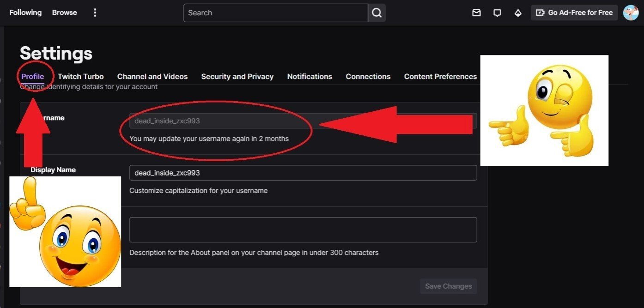Click the Display Name label
The image size is (644, 308).
pyautogui.click(x=53, y=170)
